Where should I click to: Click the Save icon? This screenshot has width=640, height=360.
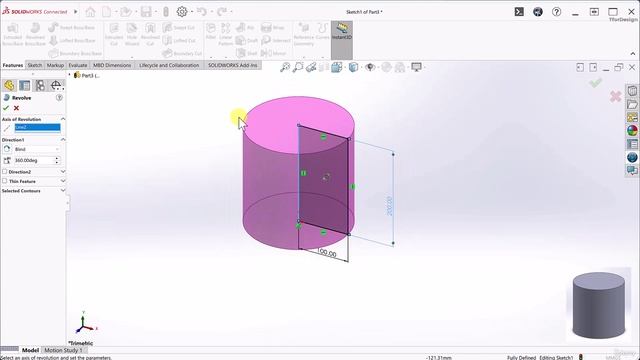click(146, 12)
